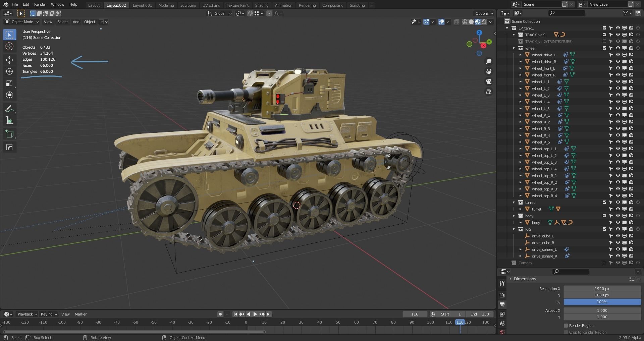Click the pan view hand icon
This screenshot has width=644, height=341.
click(489, 71)
